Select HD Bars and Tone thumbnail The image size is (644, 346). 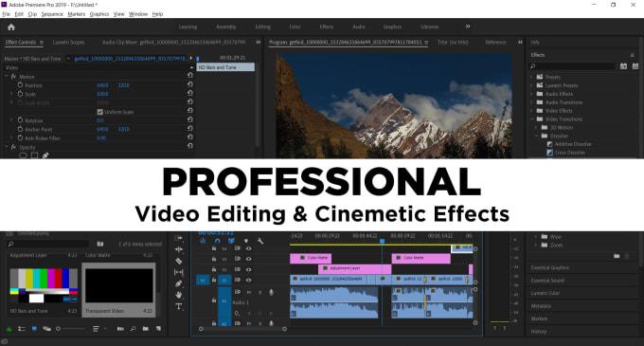44,285
